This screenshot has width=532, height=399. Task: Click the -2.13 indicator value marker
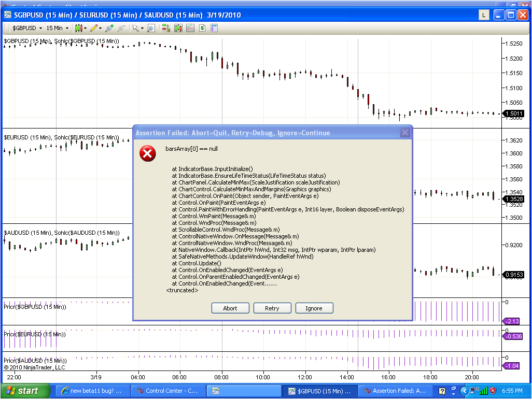pos(511,321)
